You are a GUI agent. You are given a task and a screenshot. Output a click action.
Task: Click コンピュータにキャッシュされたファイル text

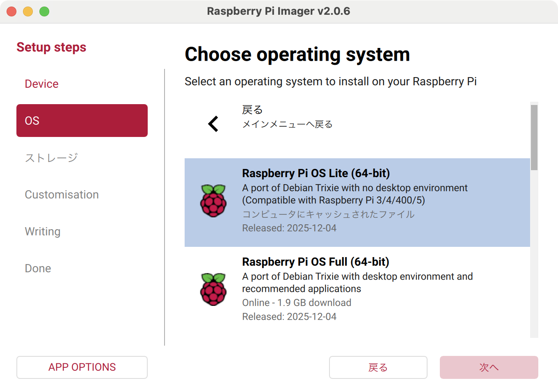click(x=328, y=214)
